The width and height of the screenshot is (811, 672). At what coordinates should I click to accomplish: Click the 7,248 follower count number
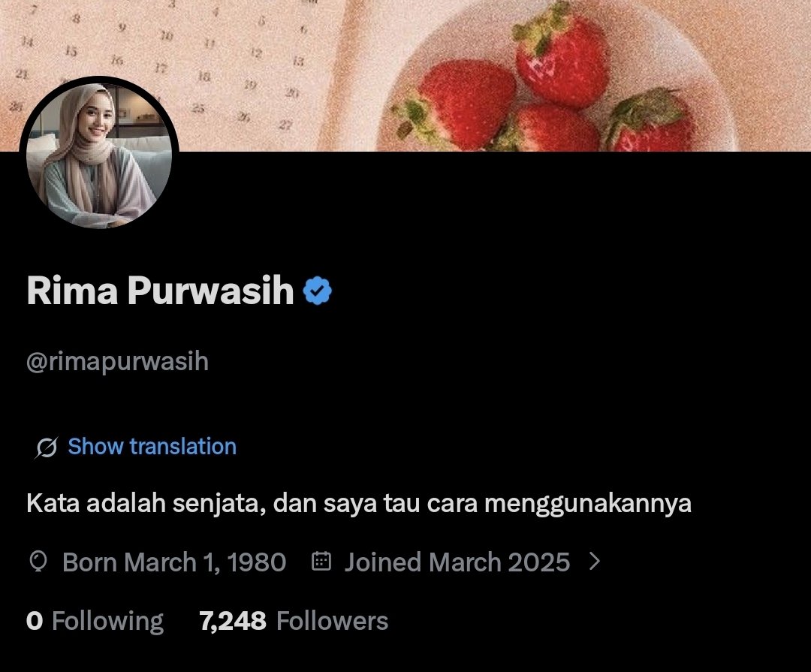pos(233,621)
